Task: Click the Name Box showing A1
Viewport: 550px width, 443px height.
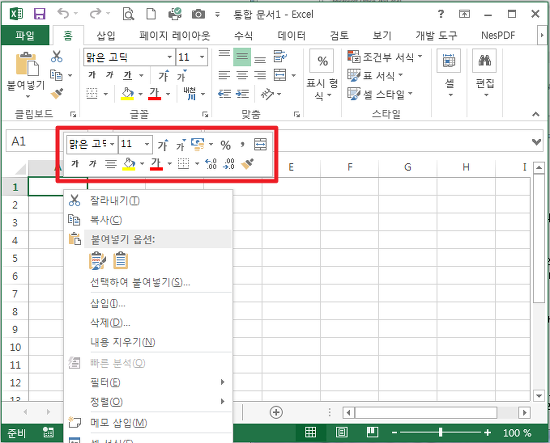Action: coord(32,141)
